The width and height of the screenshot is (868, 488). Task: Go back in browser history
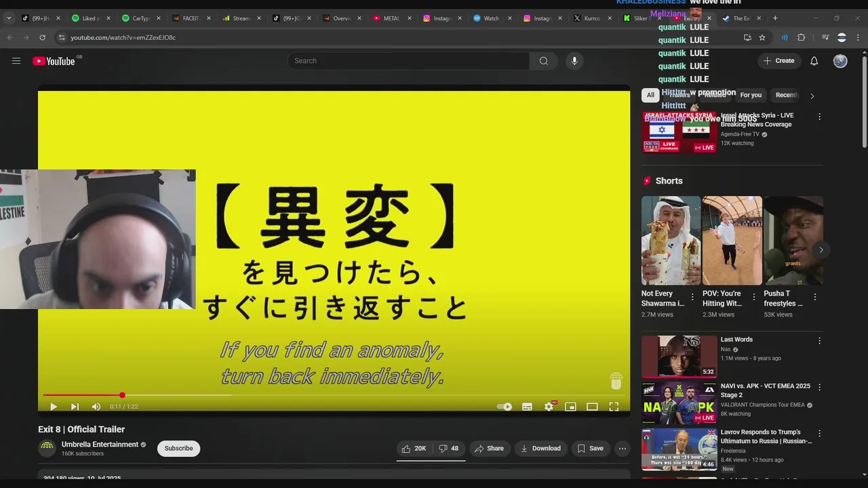(9, 37)
